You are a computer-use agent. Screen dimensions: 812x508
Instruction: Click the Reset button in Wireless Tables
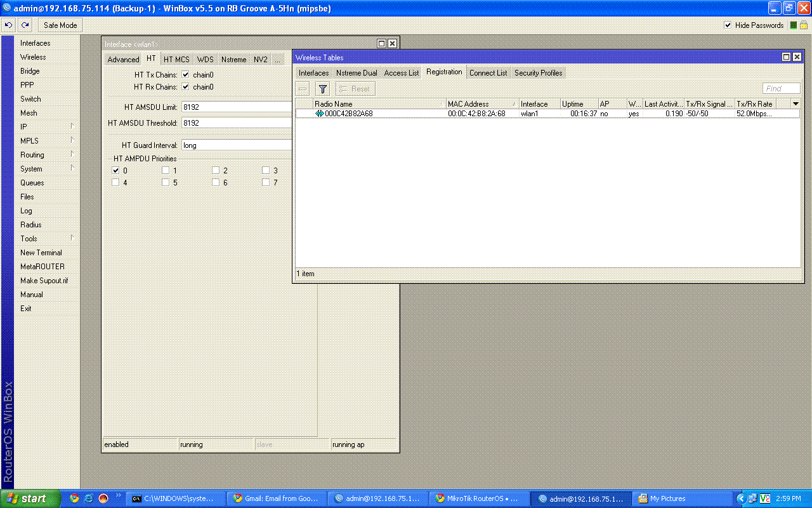(355, 89)
